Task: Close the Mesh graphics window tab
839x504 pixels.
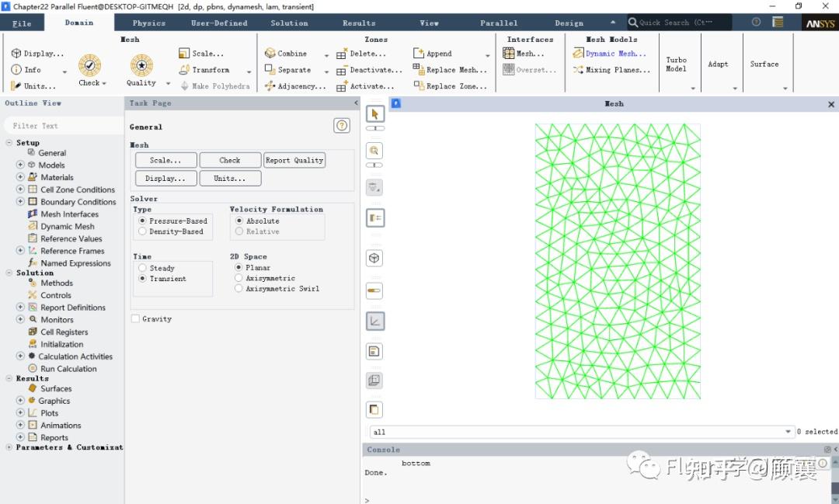Action: (831, 104)
